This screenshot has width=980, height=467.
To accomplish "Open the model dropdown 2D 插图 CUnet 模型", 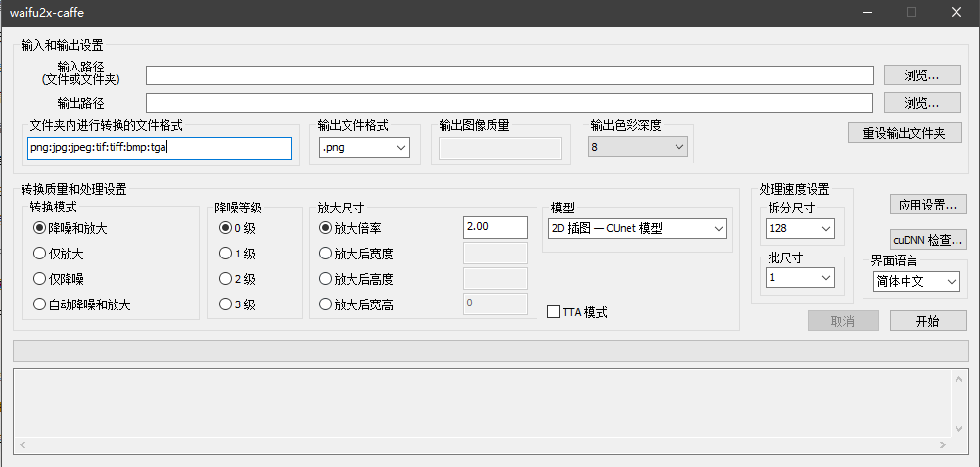I will click(x=637, y=228).
